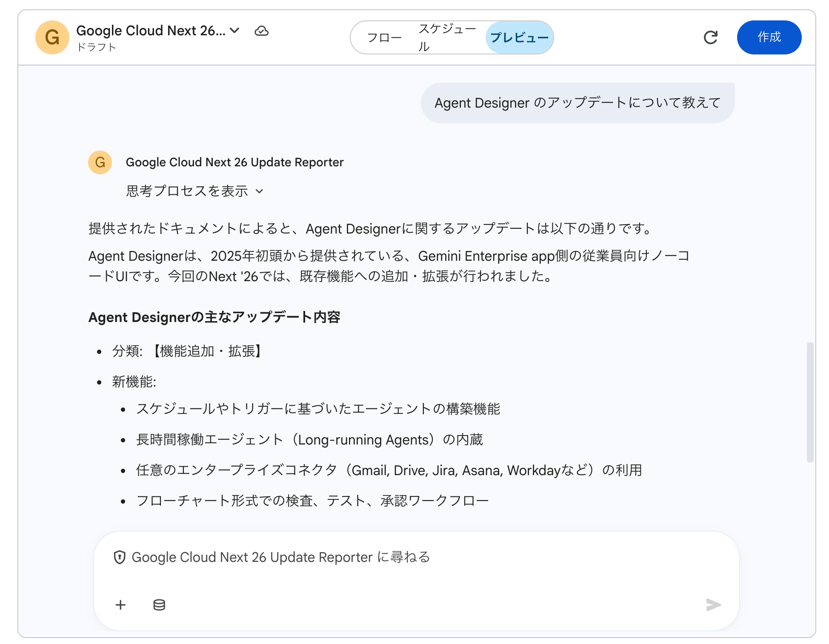The height and width of the screenshot is (644, 829).
Task: Click the plus attach icon
Action: [120, 604]
